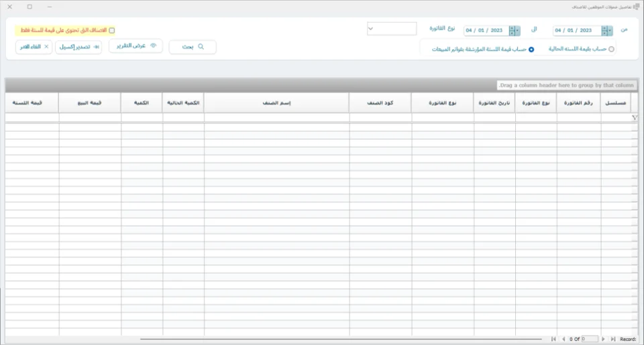Sort by the رقم الفاتورة column header

point(578,102)
